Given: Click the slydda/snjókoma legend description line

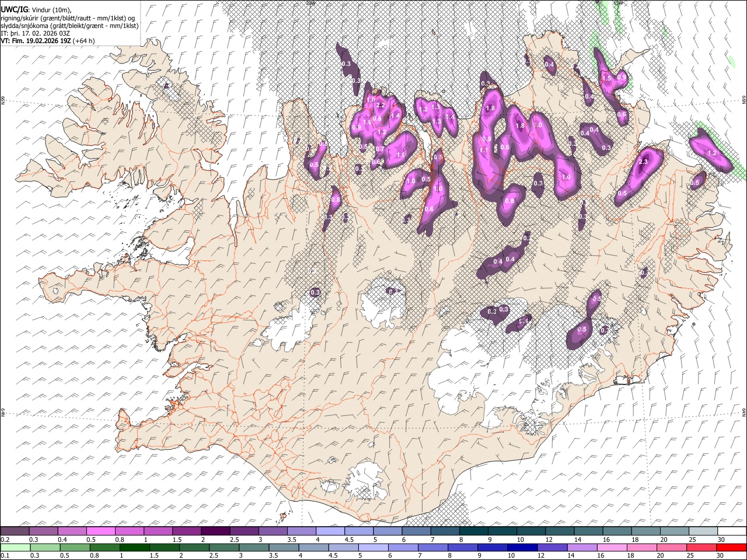Looking at the screenshot, I should click(x=69, y=26).
